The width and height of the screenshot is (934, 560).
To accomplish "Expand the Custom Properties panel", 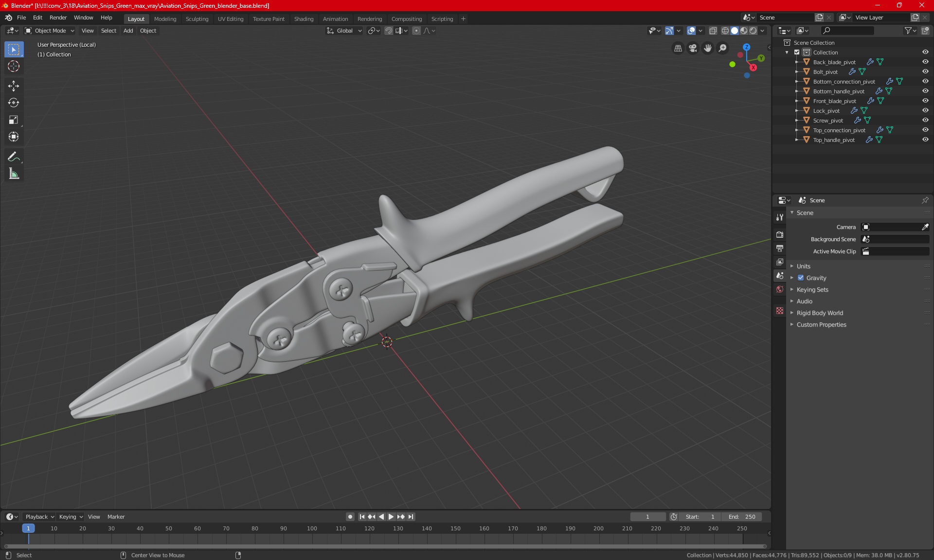I will coord(821,324).
